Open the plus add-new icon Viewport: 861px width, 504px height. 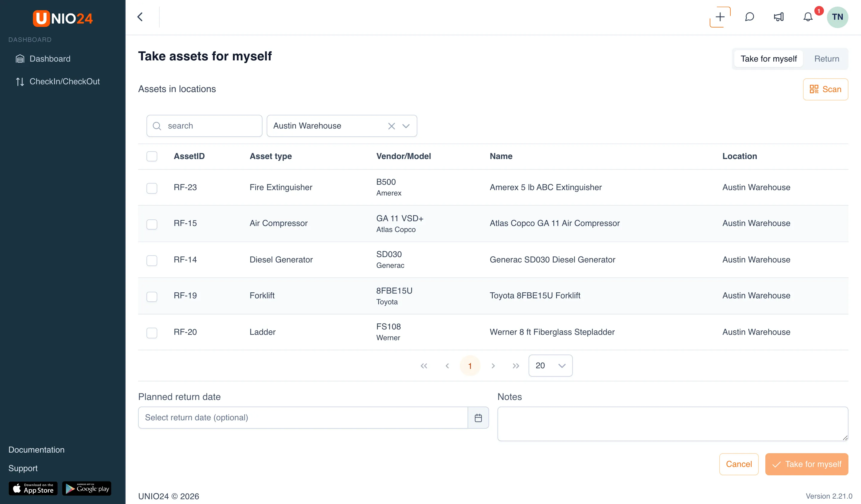pyautogui.click(x=720, y=17)
